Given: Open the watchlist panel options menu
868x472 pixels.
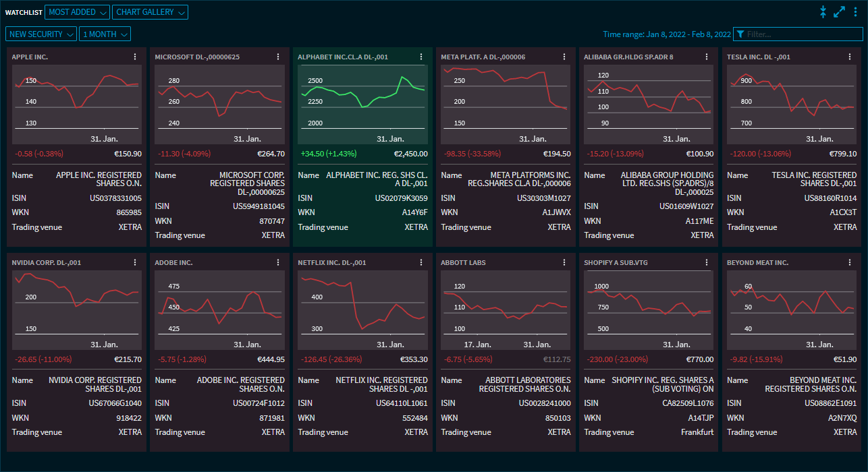Looking at the screenshot, I should [x=855, y=11].
